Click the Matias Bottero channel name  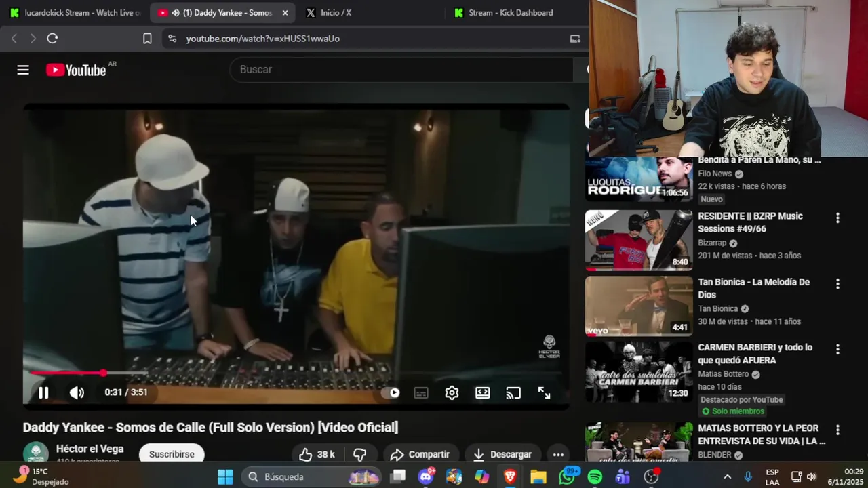[724, 374]
